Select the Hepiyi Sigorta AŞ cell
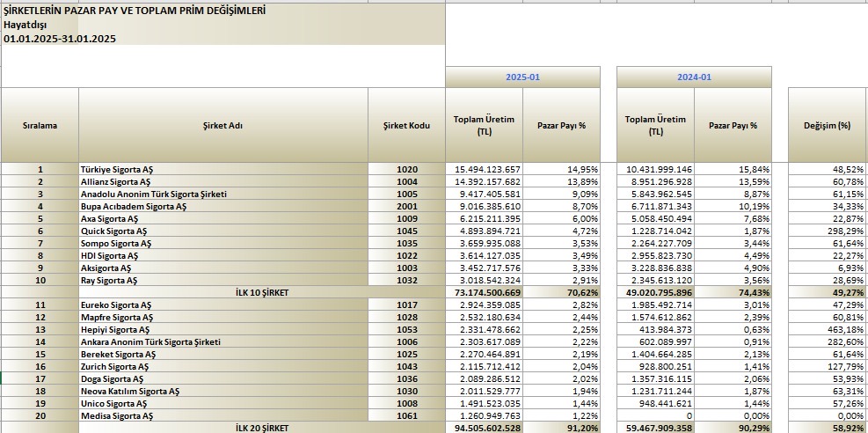The image size is (868, 433). [223, 329]
